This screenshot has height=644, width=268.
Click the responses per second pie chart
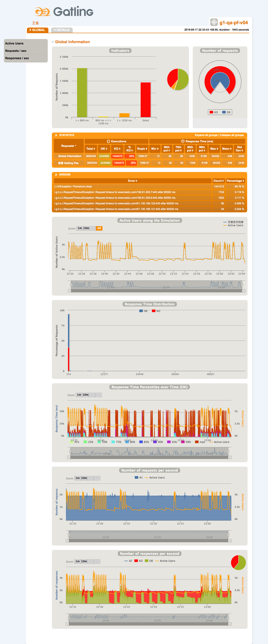tap(238, 562)
